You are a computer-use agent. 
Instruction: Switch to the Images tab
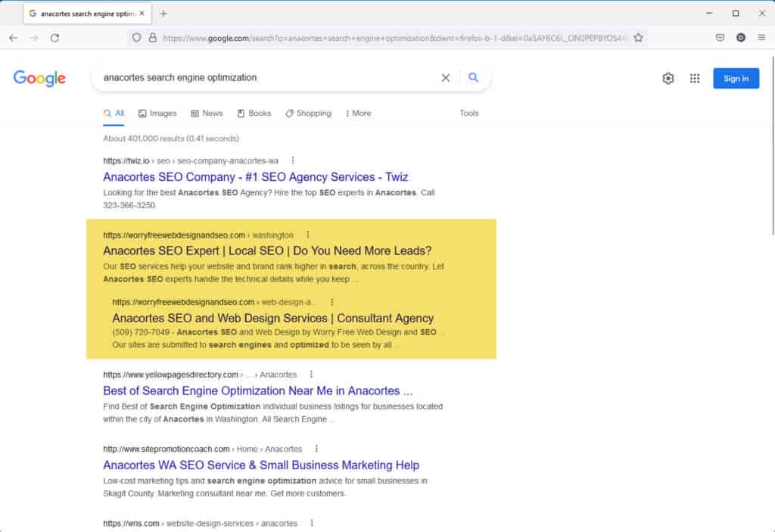(157, 114)
